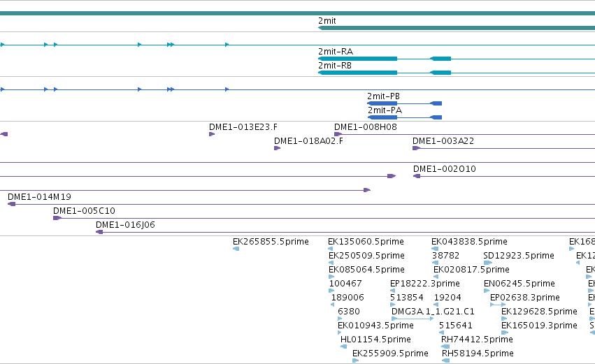This screenshot has width=595, height=364.
Task: Select the 513854 feature
Action: (x=407, y=298)
